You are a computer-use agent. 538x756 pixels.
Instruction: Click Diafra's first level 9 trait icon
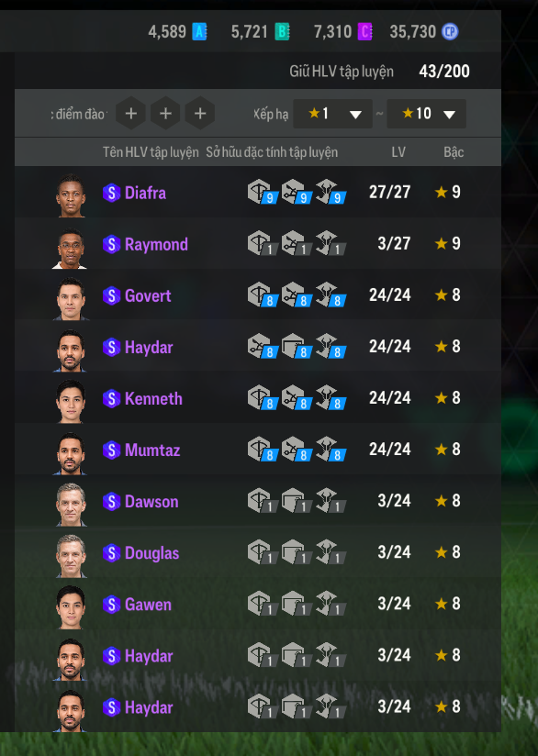click(x=263, y=192)
